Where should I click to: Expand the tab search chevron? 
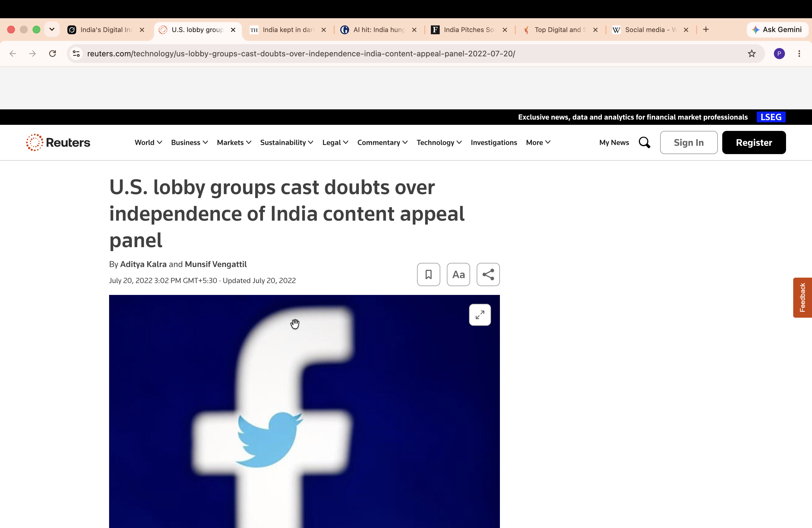point(52,29)
